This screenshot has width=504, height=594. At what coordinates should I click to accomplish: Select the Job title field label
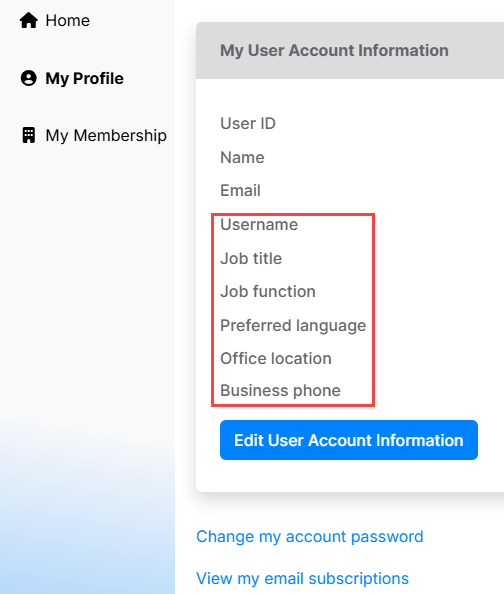[x=251, y=259]
